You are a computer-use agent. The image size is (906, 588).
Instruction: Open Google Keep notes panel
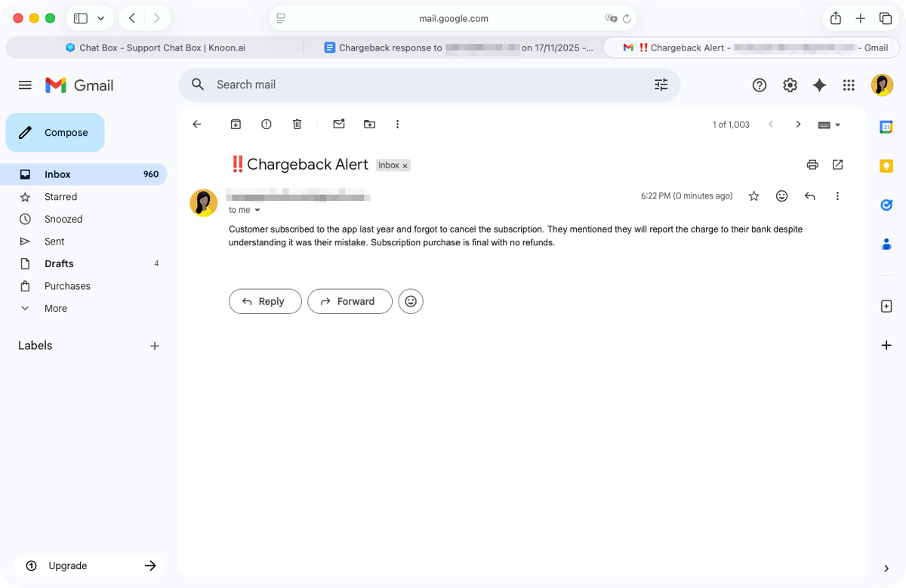click(x=886, y=165)
